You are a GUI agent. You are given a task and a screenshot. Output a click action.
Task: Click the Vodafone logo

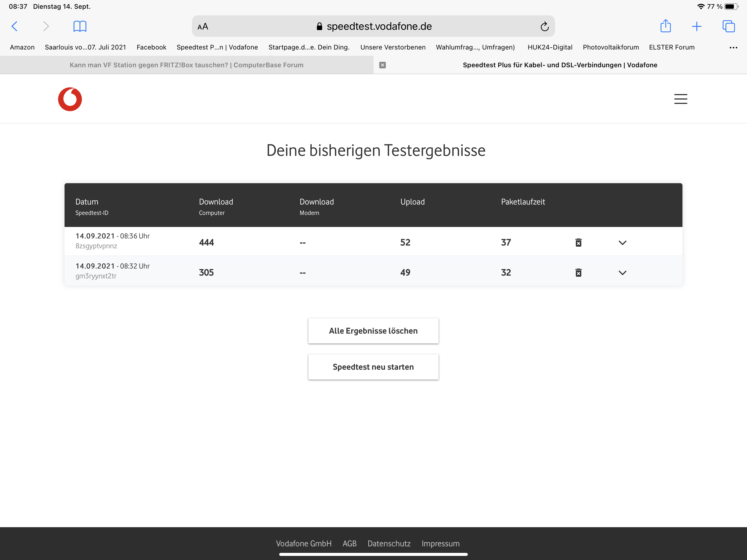point(70,99)
